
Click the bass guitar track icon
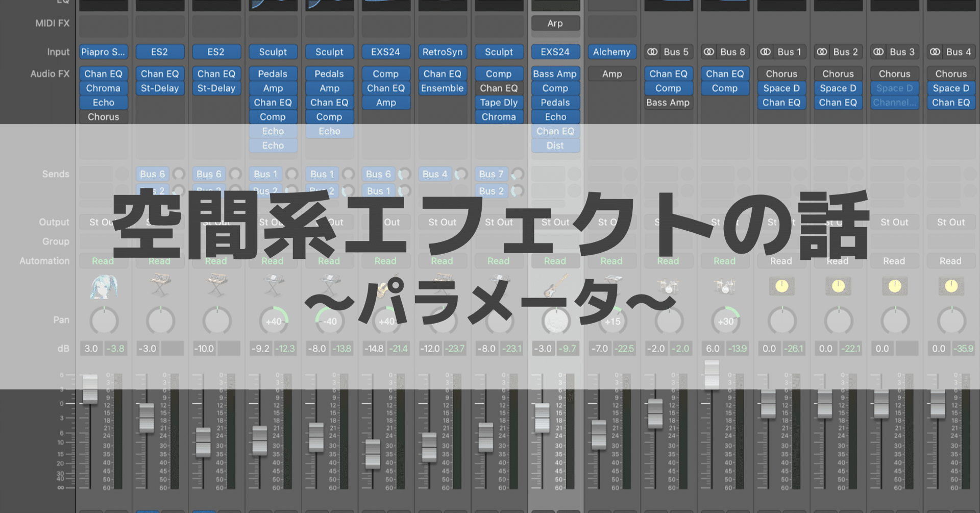[x=555, y=286]
